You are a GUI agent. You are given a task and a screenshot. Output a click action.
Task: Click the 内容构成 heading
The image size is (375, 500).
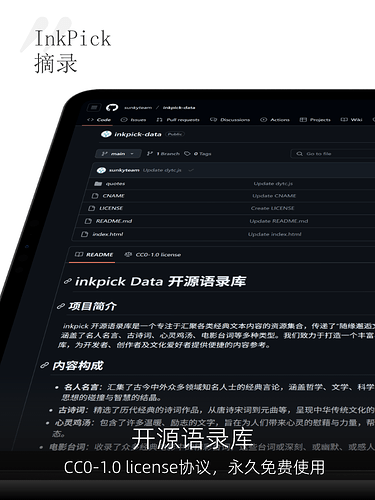[x=78, y=365]
